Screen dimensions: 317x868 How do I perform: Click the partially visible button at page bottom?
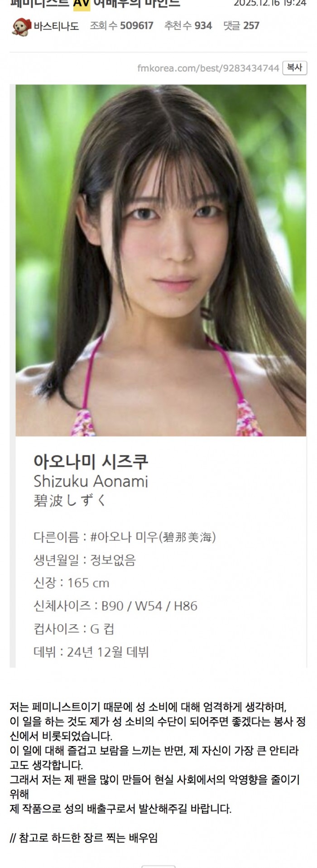coord(158,866)
